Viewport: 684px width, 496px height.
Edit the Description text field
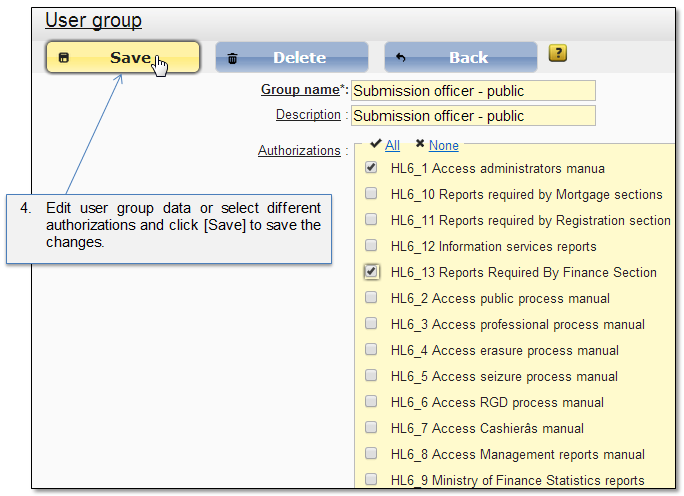473,116
